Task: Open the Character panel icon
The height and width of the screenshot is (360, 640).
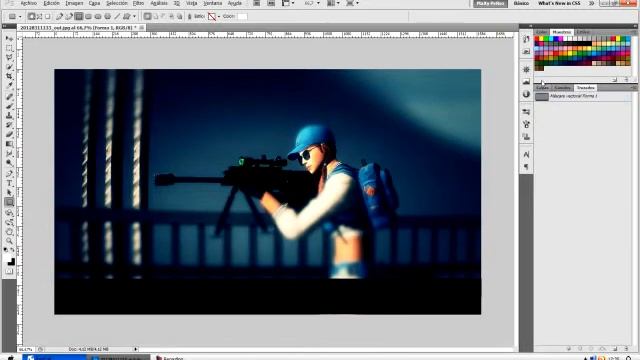Action: point(526,154)
